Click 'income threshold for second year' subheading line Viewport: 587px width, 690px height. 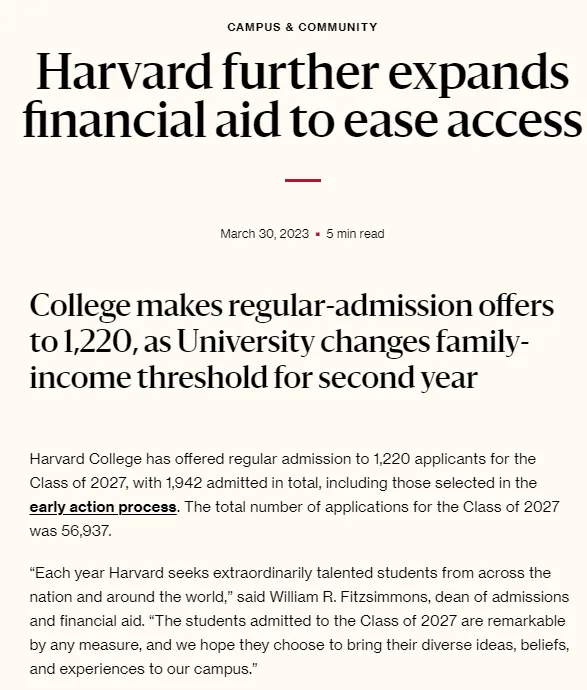click(253, 378)
